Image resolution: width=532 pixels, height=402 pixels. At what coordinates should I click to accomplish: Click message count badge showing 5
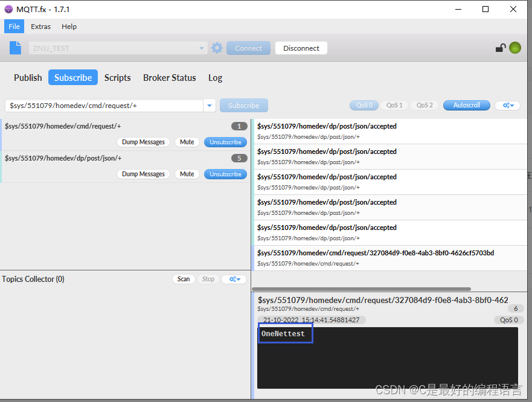point(239,158)
